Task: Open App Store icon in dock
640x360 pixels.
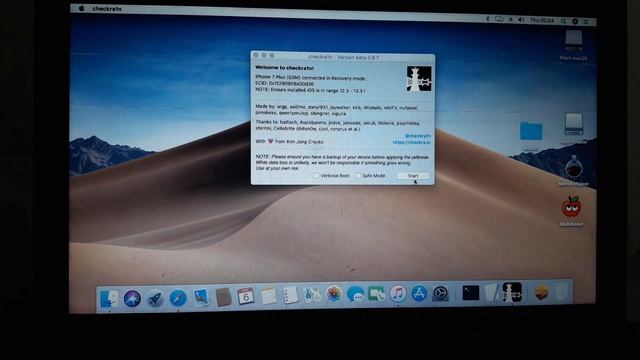Action: pos(419,293)
